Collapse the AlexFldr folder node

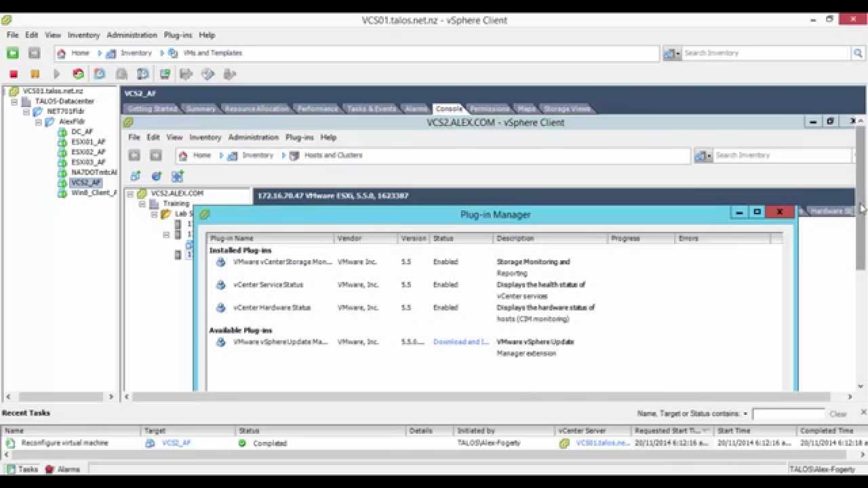click(x=39, y=122)
